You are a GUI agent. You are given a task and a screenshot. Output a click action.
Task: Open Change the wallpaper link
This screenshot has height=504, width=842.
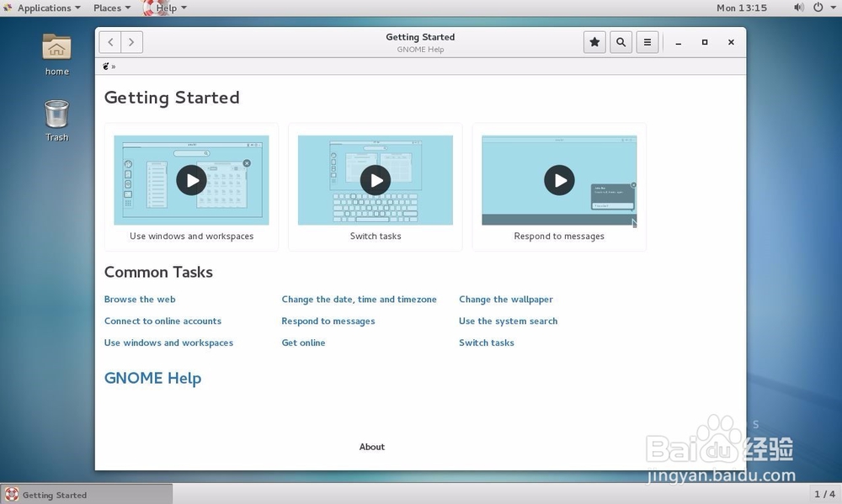point(506,300)
